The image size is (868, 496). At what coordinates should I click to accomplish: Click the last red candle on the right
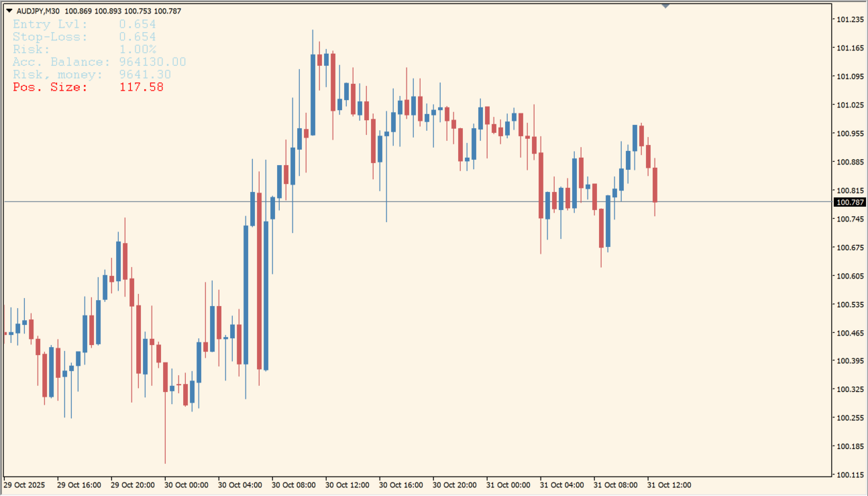655,185
